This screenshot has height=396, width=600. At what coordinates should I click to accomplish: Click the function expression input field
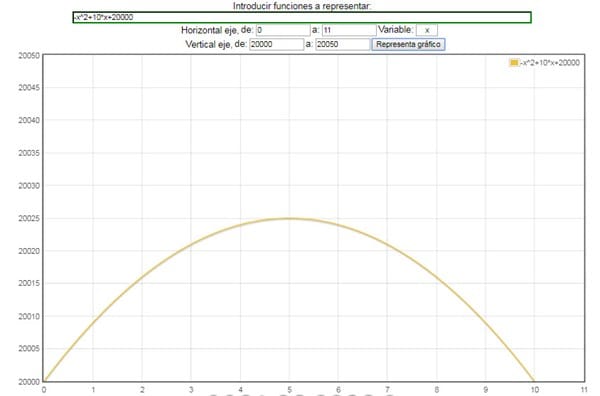pos(302,18)
